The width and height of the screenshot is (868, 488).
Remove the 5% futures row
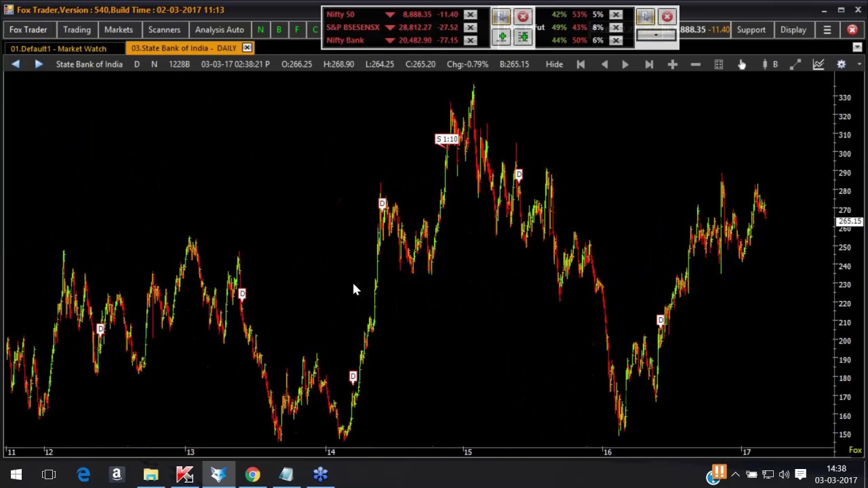pyautogui.click(x=616, y=15)
